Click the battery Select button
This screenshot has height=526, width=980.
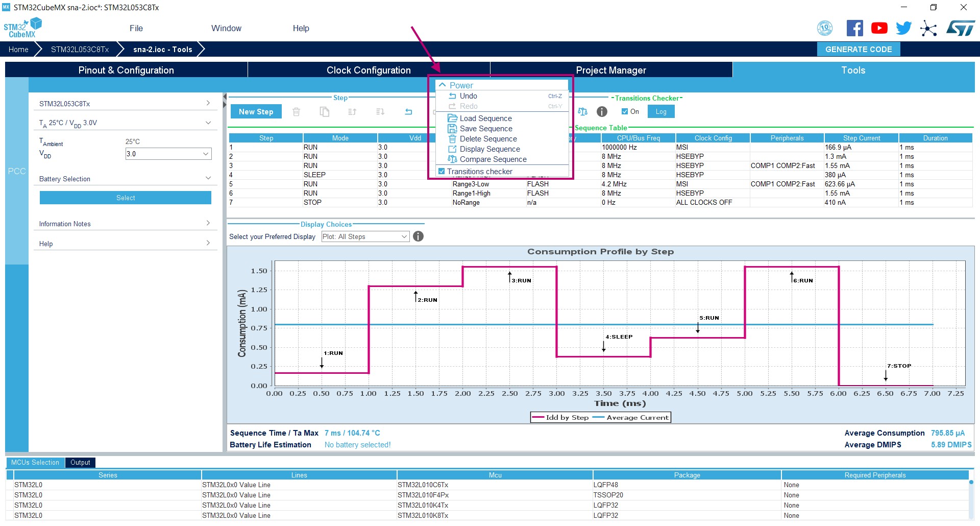tap(126, 198)
